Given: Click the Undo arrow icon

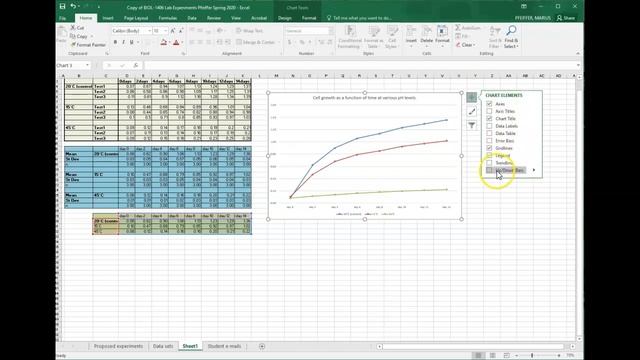Looking at the screenshot, I should [73, 6].
